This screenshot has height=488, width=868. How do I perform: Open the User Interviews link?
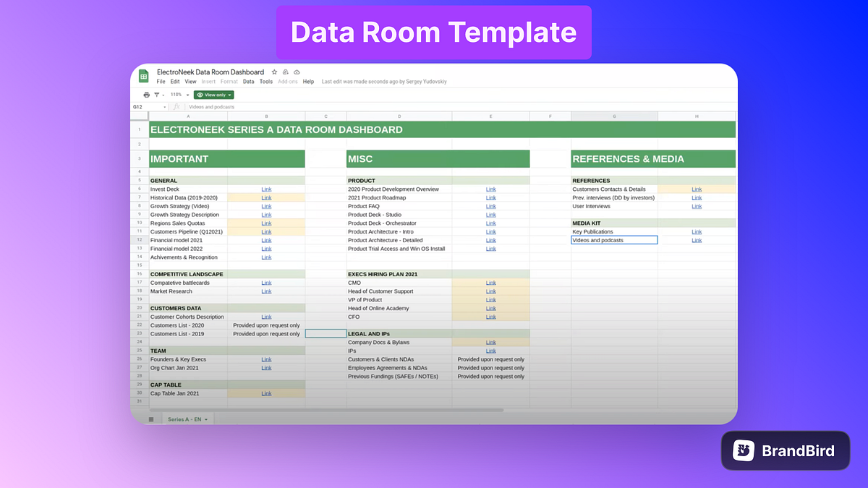pos(697,207)
